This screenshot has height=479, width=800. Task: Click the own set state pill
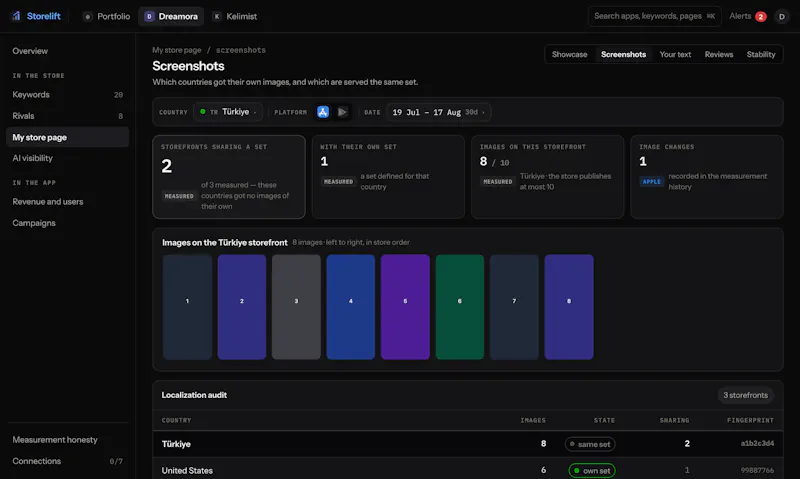(x=592, y=470)
